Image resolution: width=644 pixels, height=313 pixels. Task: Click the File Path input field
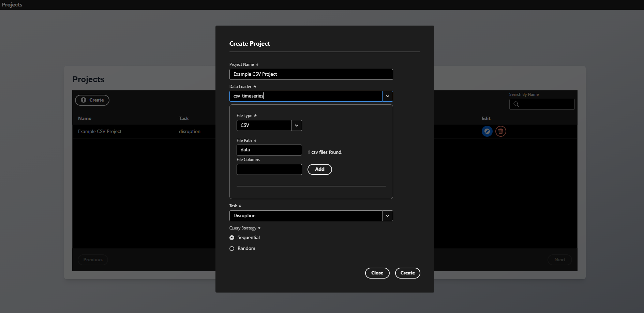tap(269, 150)
